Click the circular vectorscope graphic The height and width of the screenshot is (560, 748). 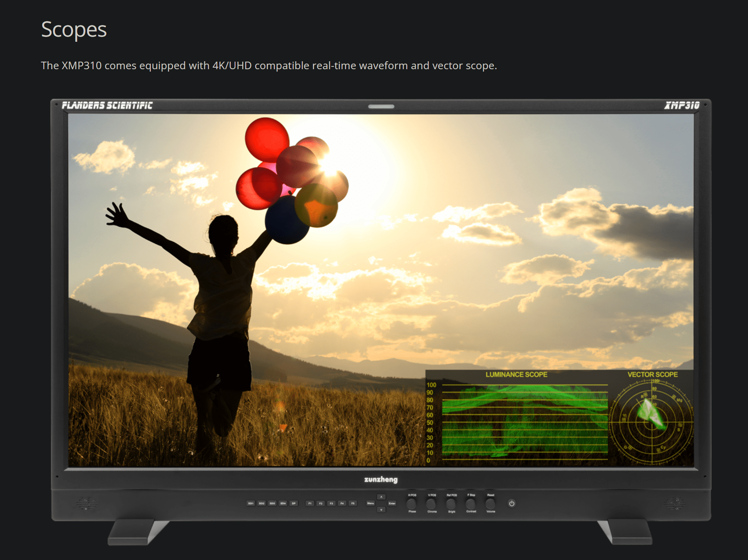click(652, 422)
